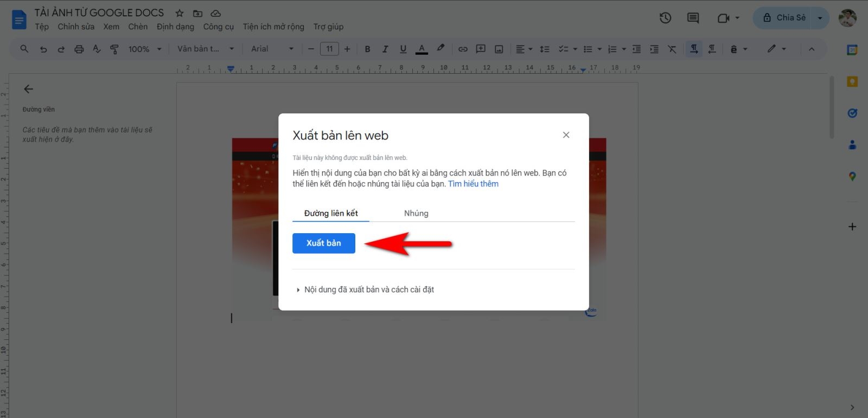Open the checklist dropdown

(x=568, y=49)
